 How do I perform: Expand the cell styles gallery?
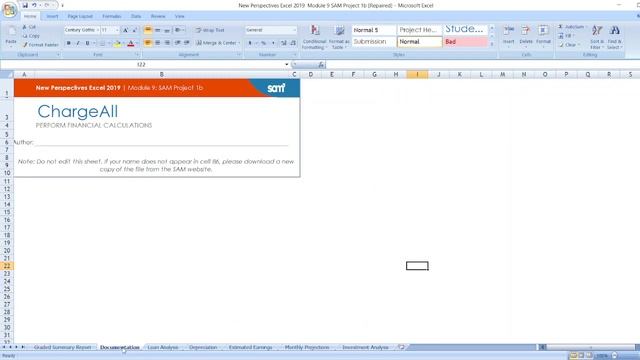pyautogui.click(x=492, y=44)
